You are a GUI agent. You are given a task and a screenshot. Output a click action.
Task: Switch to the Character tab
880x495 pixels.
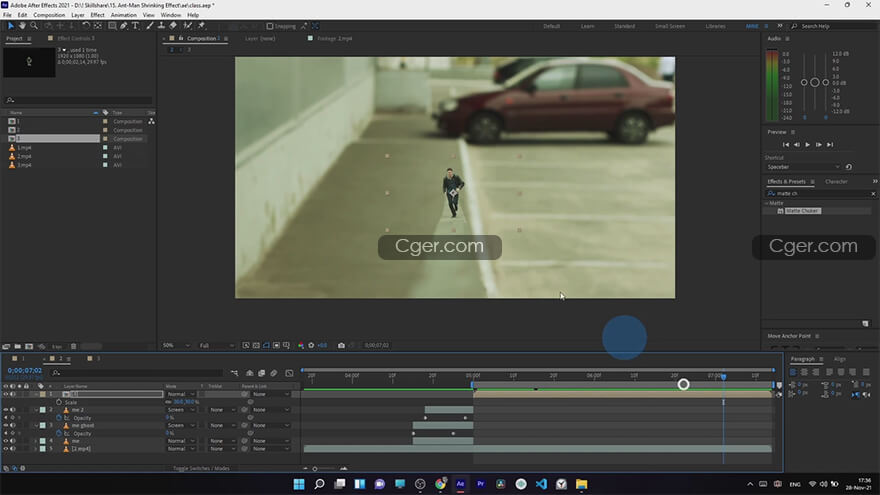point(836,182)
